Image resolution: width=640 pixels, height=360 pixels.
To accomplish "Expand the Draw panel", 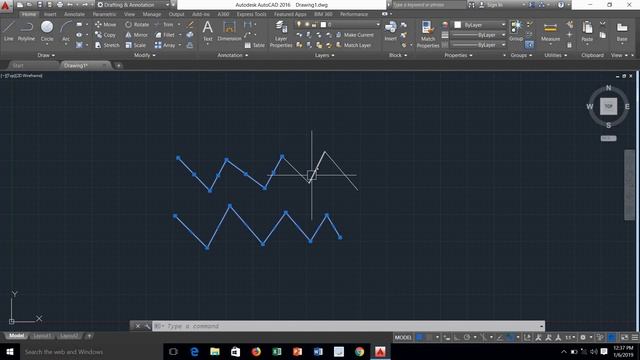I will coord(46,55).
